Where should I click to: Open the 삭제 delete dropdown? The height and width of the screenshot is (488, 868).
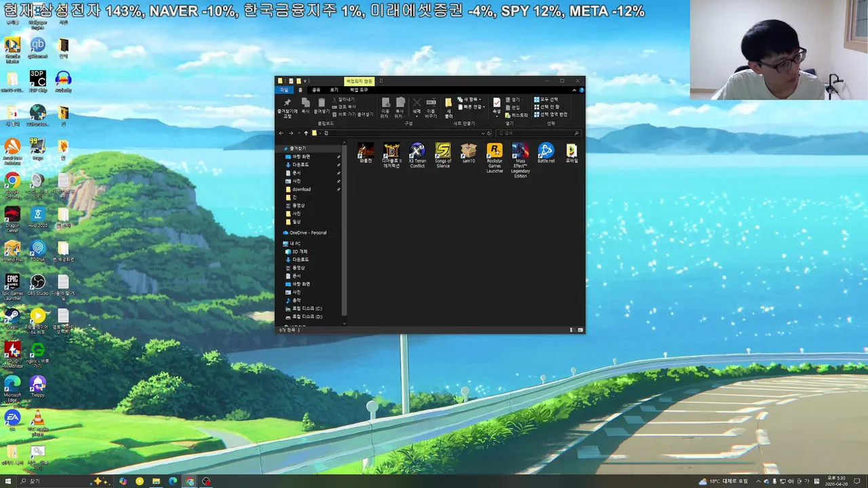click(416, 108)
